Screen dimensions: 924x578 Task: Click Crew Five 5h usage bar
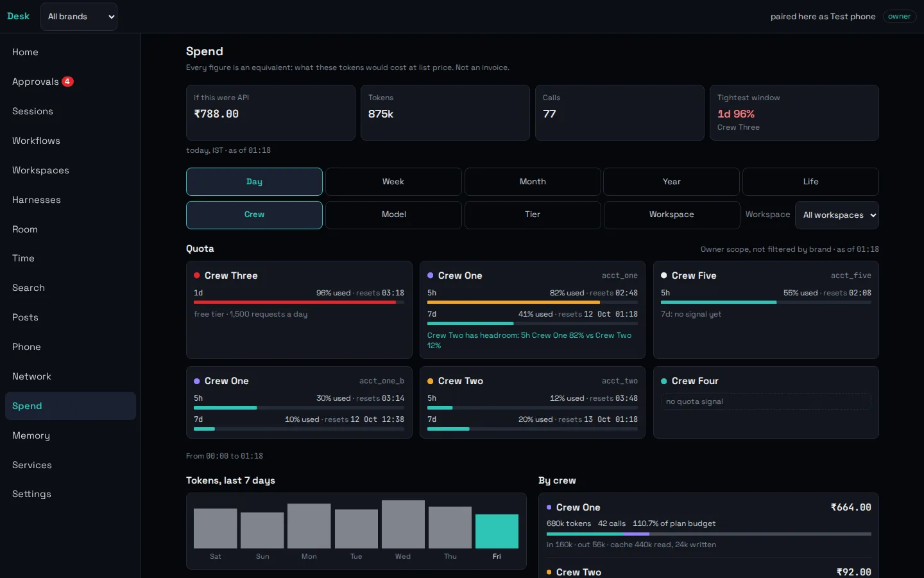[766, 302]
